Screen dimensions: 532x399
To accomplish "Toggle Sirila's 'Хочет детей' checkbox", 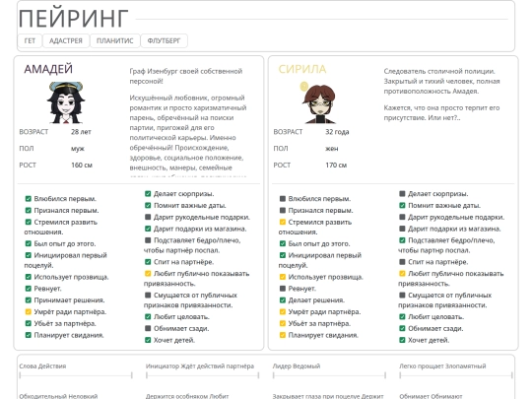I will tap(402, 340).
